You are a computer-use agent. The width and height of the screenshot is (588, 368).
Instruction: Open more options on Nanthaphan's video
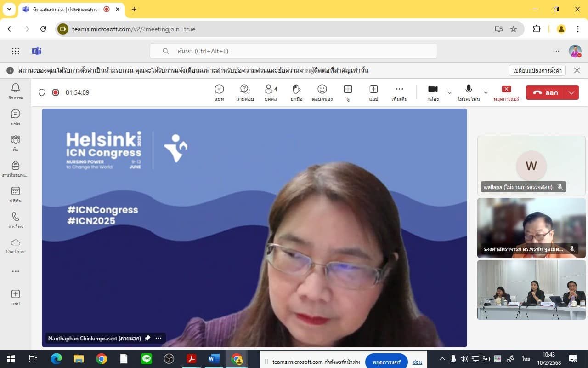click(158, 338)
